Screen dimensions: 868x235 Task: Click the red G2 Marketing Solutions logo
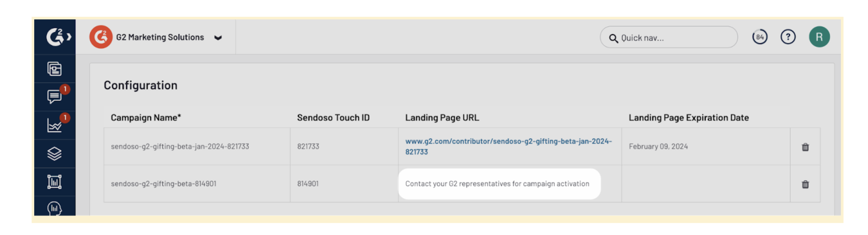101,37
